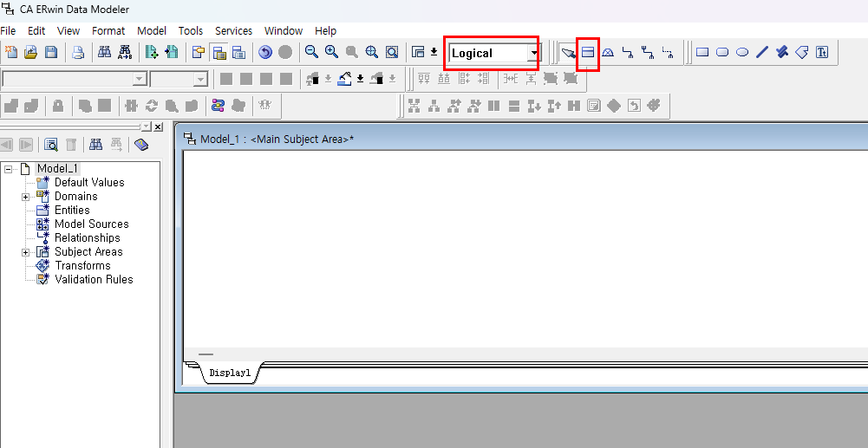
Task: Open the Tools menu
Action: click(191, 31)
